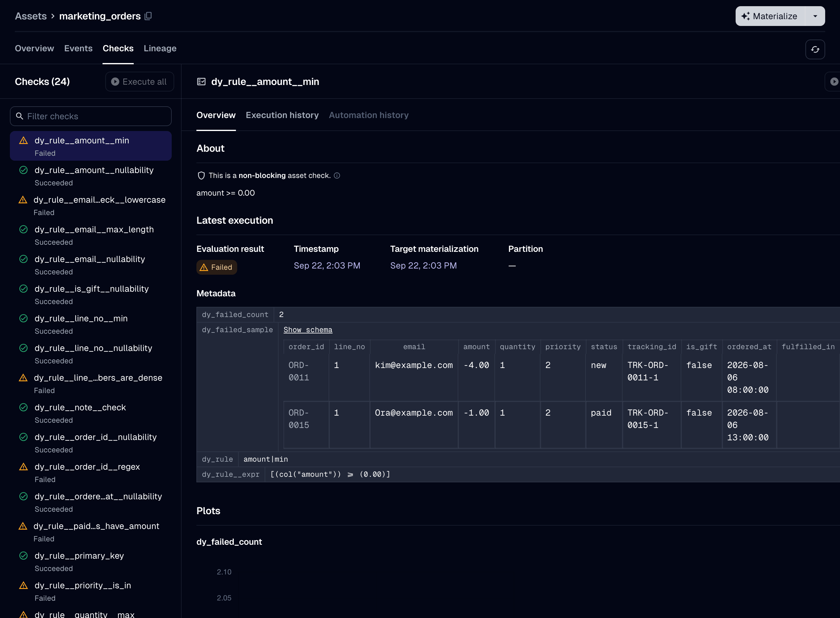Click the search magnifier icon in Filter checks
This screenshot has width=840, height=618.
coord(20,116)
